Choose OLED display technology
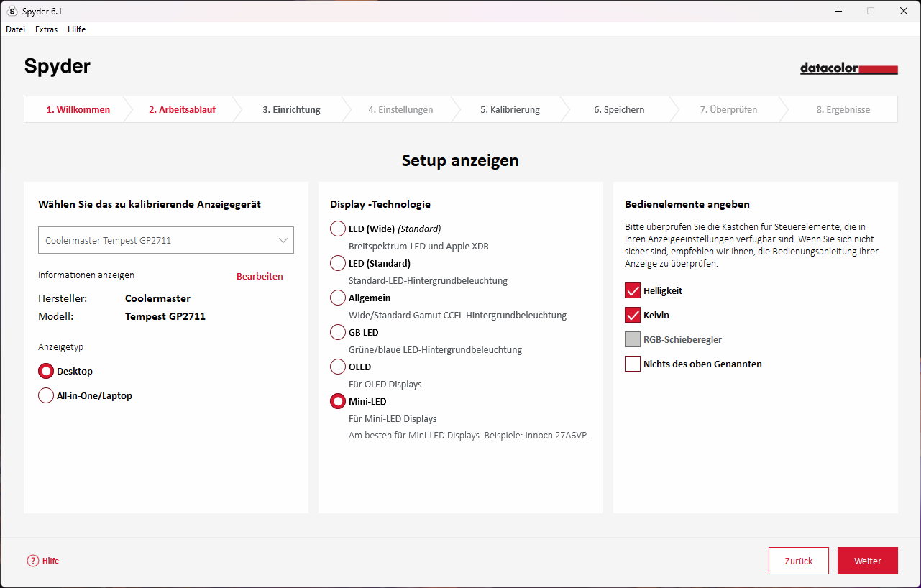This screenshot has height=588, width=921. point(337,367)
